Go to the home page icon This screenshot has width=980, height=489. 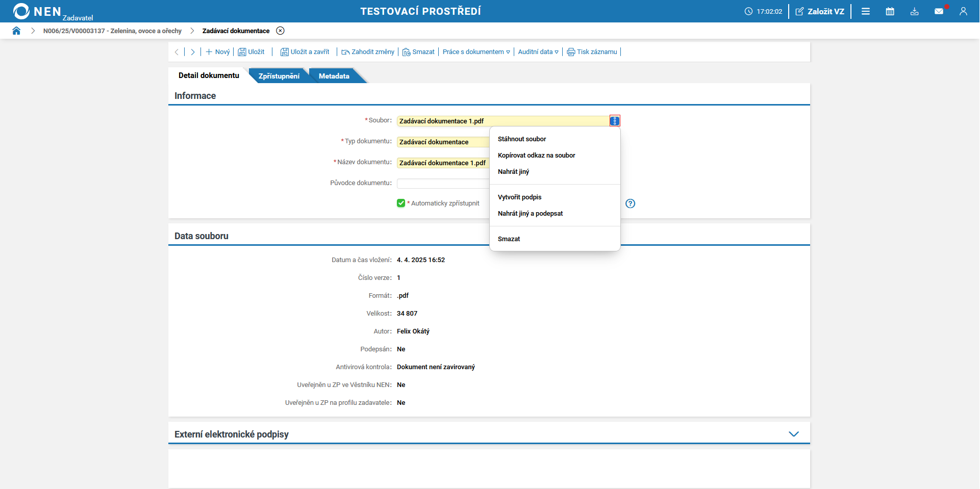pyautogui.click(x=16, y=31)
